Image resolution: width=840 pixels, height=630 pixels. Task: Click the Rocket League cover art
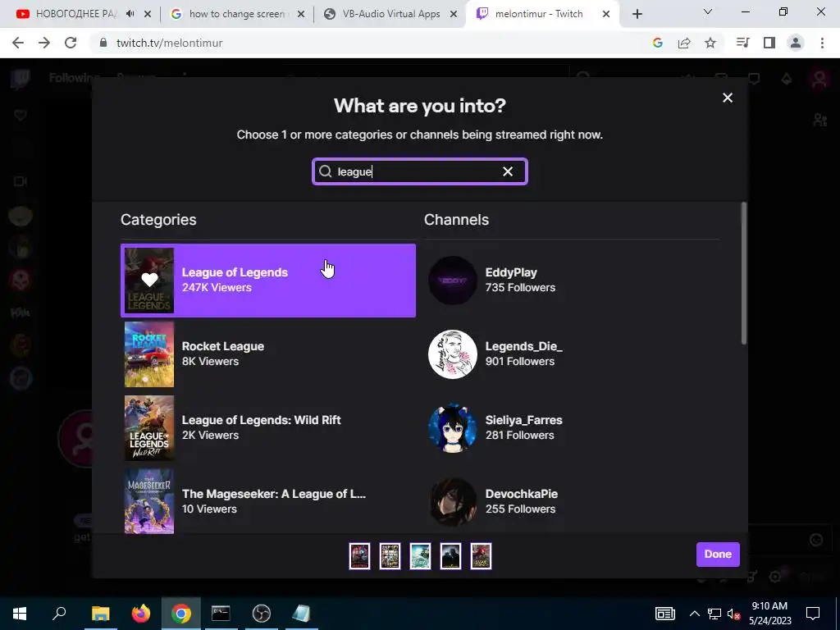coord(149,354)
